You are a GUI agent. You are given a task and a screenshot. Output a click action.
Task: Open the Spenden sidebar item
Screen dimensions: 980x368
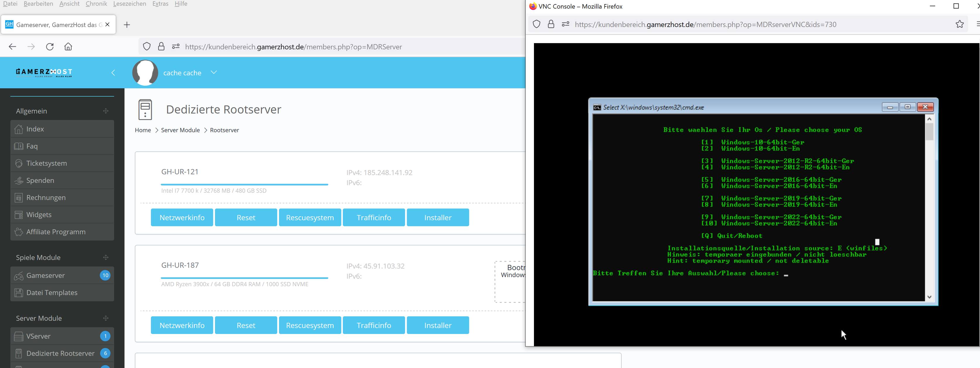tap(62, 180)
